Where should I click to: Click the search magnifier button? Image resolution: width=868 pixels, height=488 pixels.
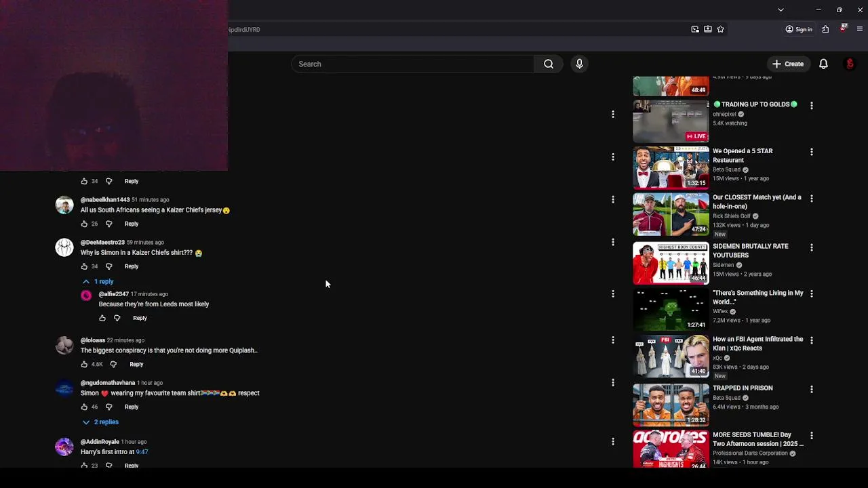pos(549,64)
